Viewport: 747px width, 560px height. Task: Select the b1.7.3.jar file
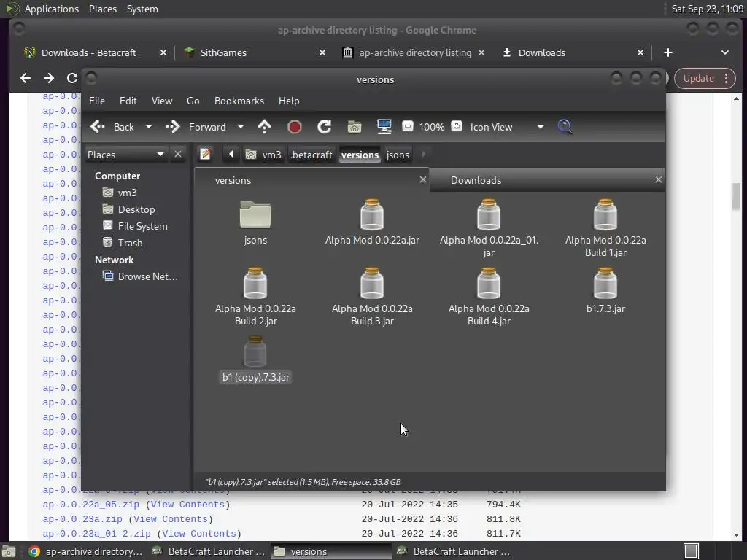[605, 291]
